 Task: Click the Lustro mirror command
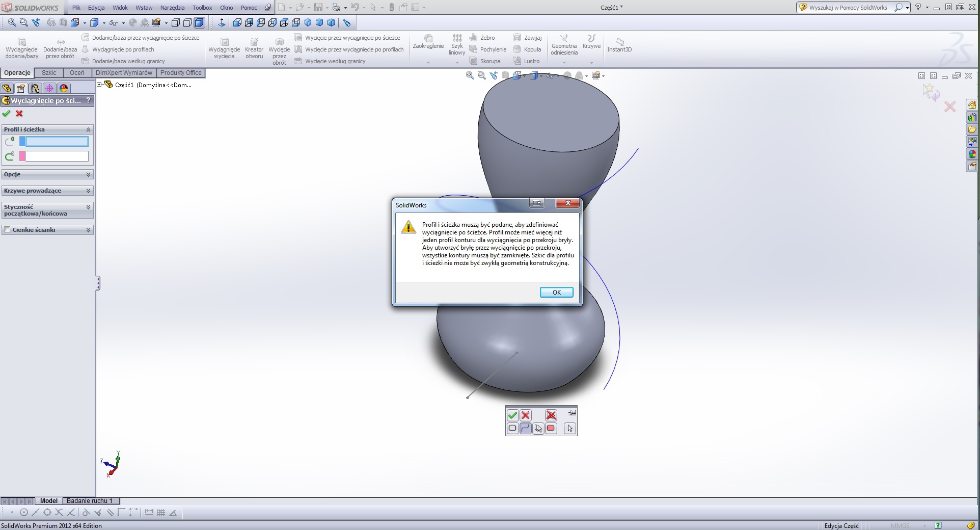point(526,61)
